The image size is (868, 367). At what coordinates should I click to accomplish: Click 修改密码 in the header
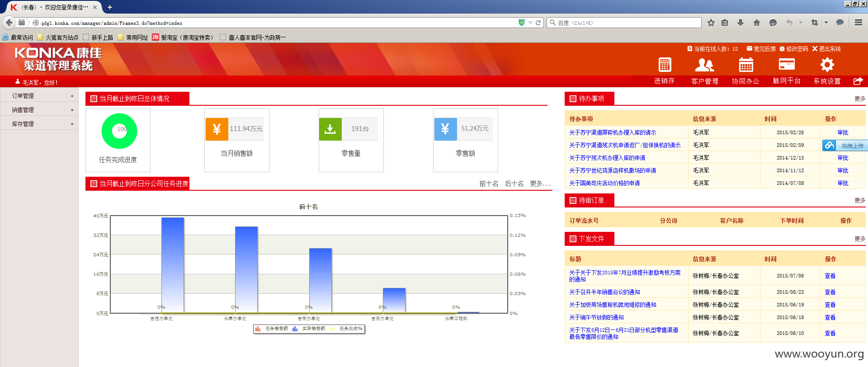[x=794, y=49]
